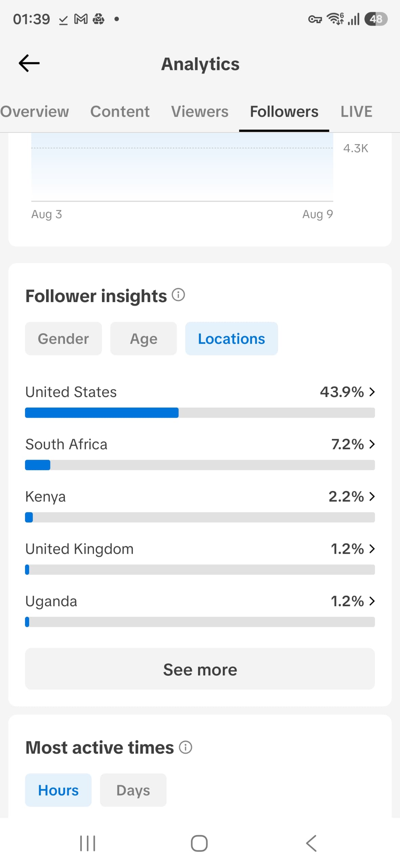Select the Age filter chip
The width and height of the screenshot is (400, 868).
point(144,338)
